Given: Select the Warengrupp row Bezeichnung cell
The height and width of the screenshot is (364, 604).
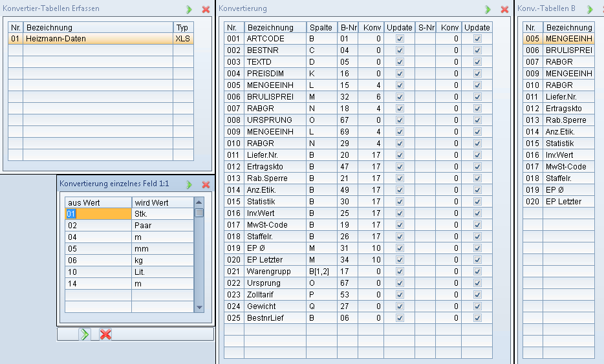Looking at the screenshot, I should (x=275, y=272).
